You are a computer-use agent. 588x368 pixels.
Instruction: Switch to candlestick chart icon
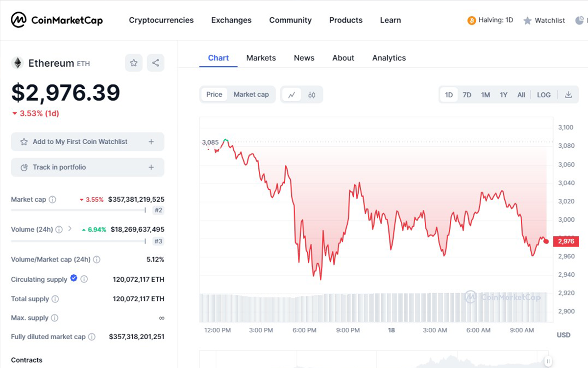pyautogui.click(x=312, y=95)
